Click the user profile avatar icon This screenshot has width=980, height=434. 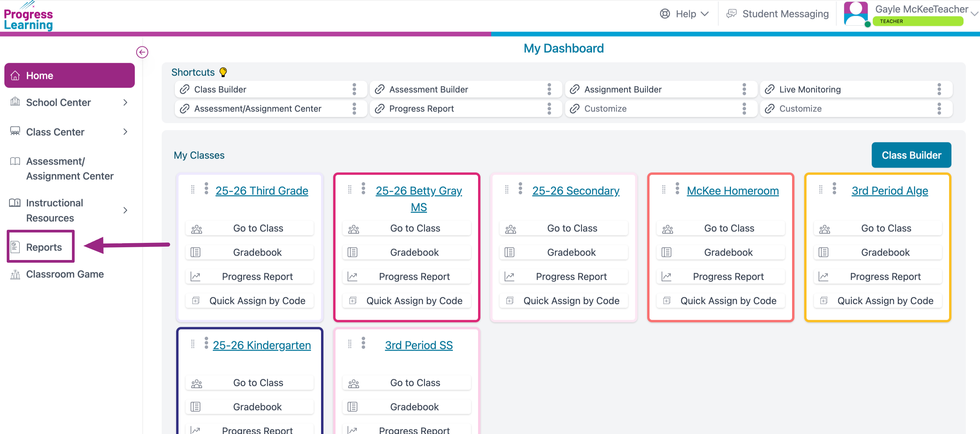pyautogui.click(x=855, y=14)
